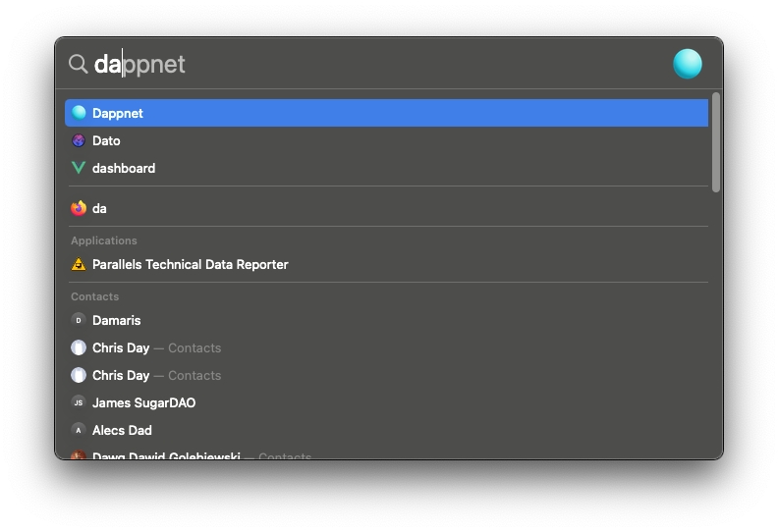The width and height of the screenshot is (778, 532).
Task: Click the Vue logo beside dashboard
Action: (x=79, y=168)
